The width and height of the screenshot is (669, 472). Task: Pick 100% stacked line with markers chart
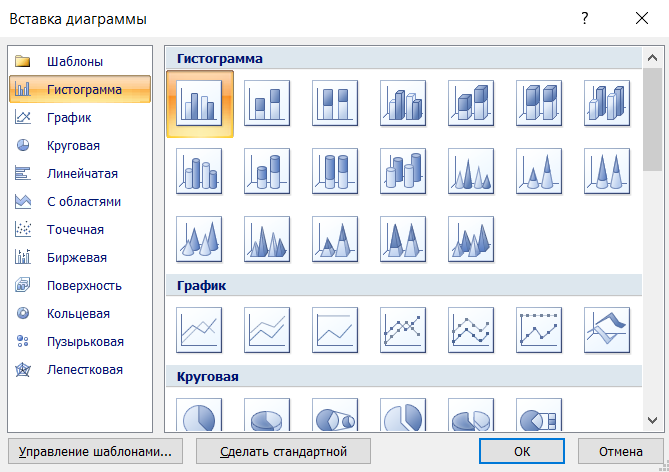(x=539, y=330)
